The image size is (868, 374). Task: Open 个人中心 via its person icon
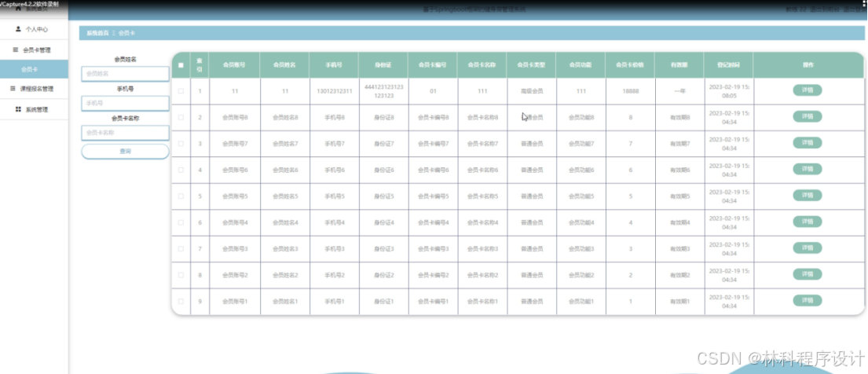[x=18, y=29]
